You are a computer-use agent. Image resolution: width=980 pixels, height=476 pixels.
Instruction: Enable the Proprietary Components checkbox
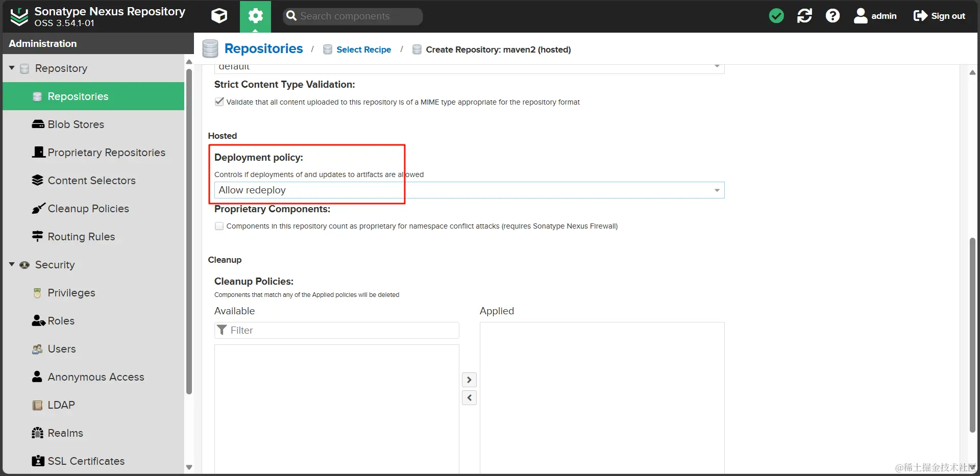[219, 226]
